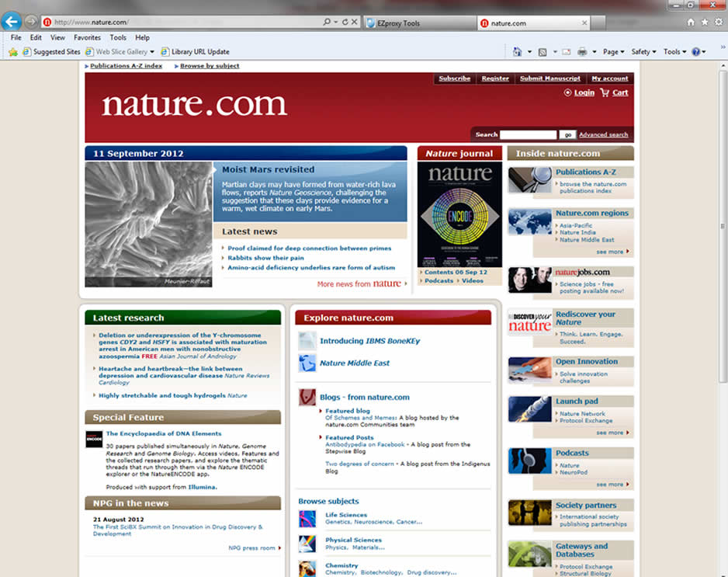Open the Favorites menu

click(x=87, y=37)
